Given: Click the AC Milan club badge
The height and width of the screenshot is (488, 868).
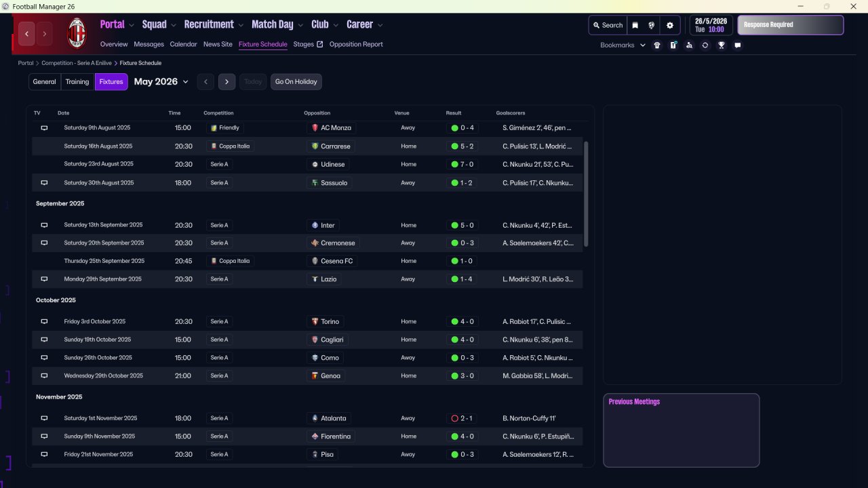Looking at the screenshot, I should click(77, 33).
